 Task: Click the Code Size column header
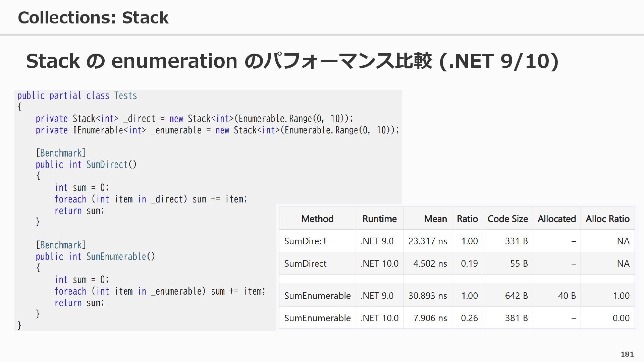tap(507, 219)
